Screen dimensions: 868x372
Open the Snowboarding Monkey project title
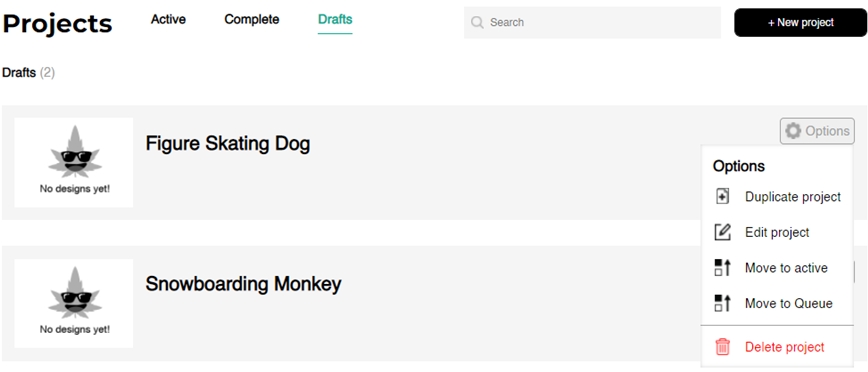tap(243, 284)
